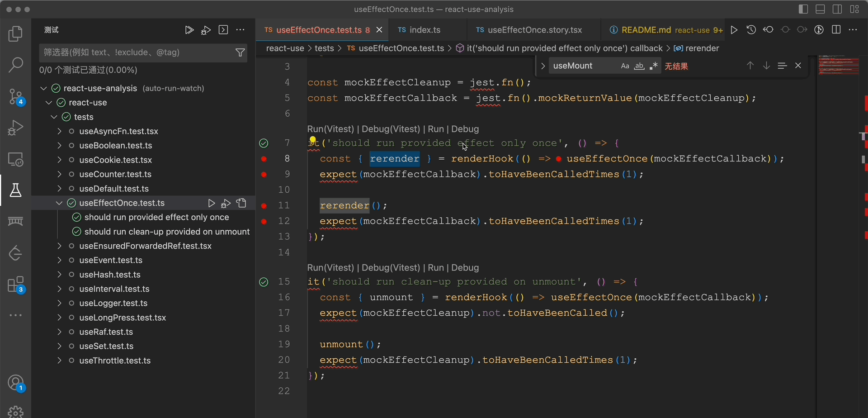Remove the breakpoint on line 9
The width and height of the screenshot is (868, 418).
click(264, 175)
